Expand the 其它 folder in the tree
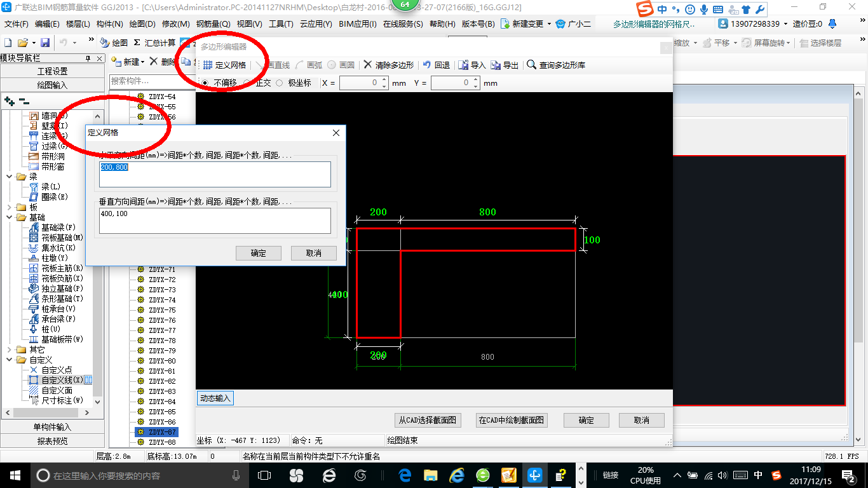The width and height of the screenshot is (868, 488). pyautogui.click(x=9, y=349)
